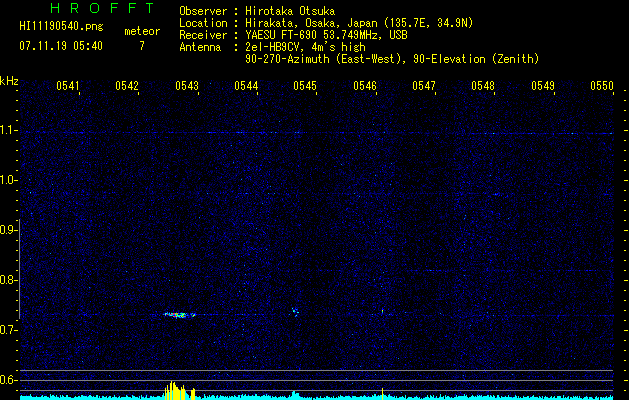Click the 0550 time marker
Viewport: 629px width, 400px height.
pos(602,85)
